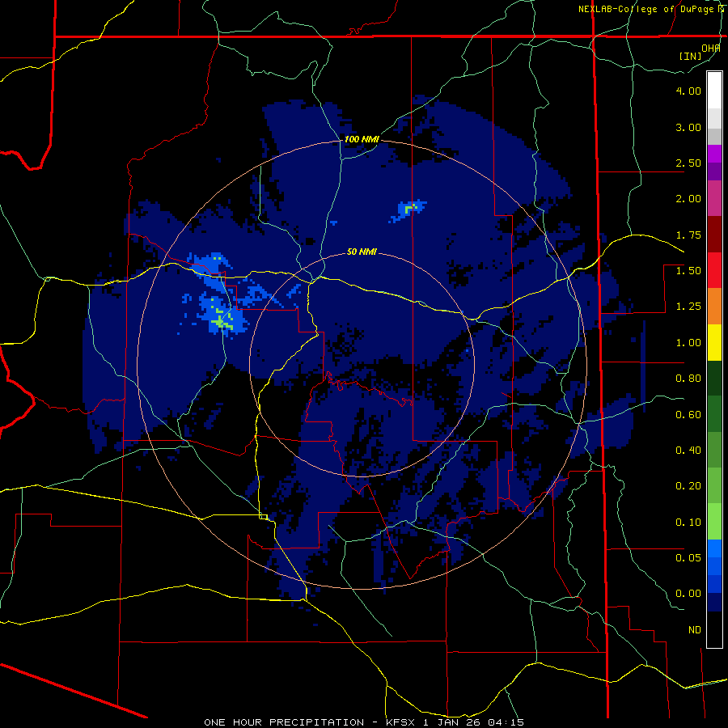Select the yellow color bar segment

coord(714,343)
